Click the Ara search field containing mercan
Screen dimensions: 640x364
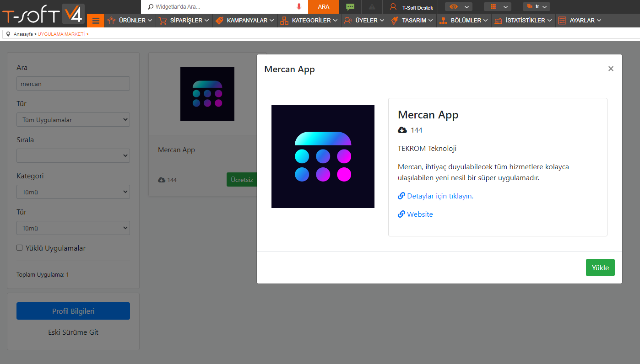tap(73, 84)
